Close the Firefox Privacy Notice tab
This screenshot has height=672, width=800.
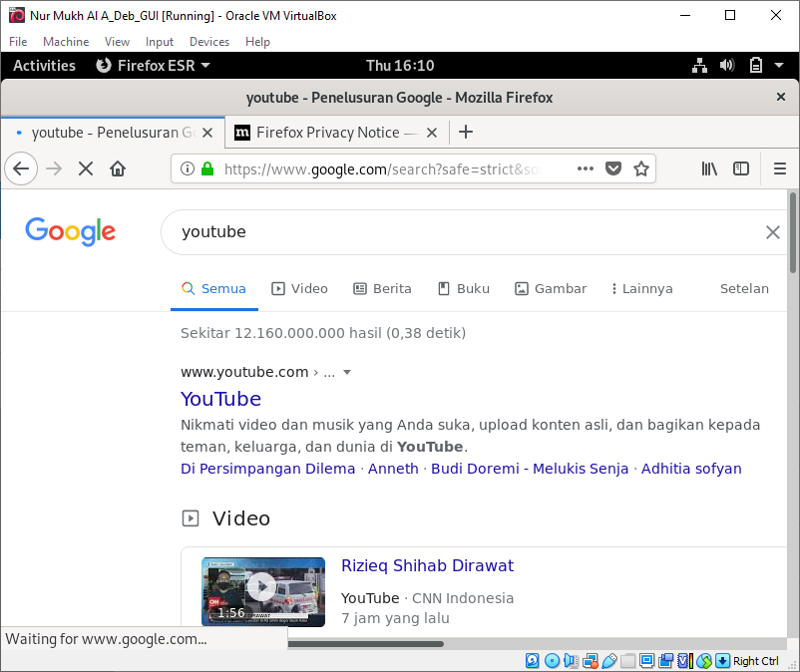tap(432, 133)
